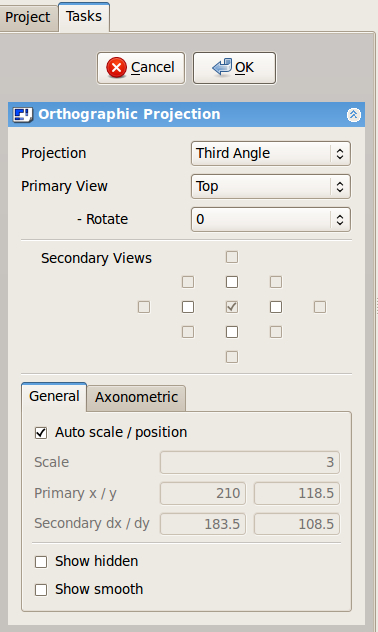Check secondary view box above the primary
Viewport: 378px width, 632px height.
tap(232, 282)
